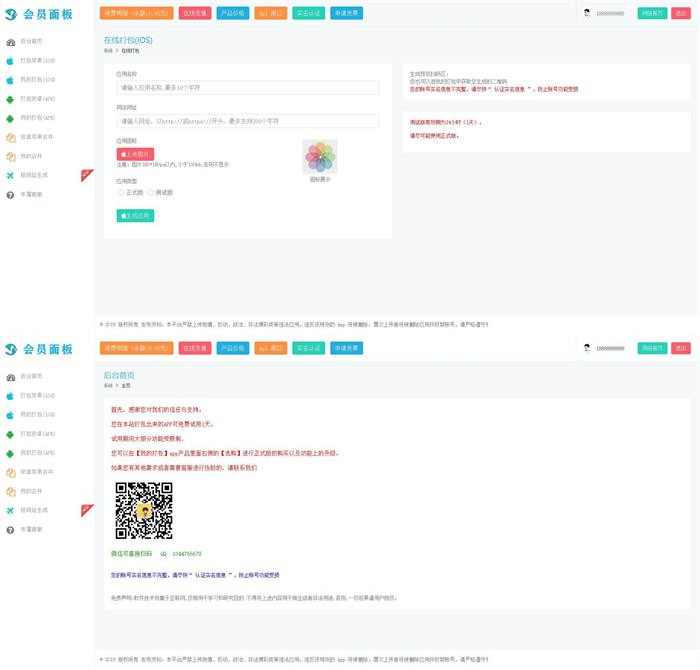Open 我的打包(APK) sidebar label on IOS packaging page
This screenshot has width=700, height=670.
click(x=38, y=118)
